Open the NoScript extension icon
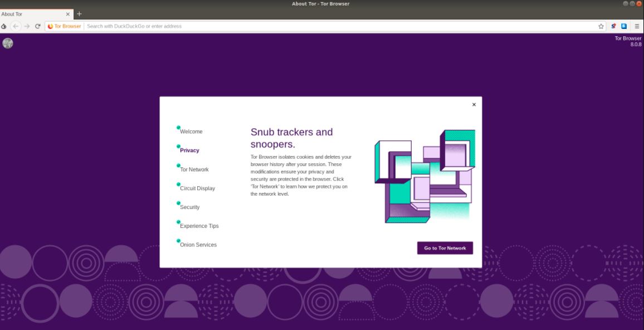This screenshot has width=644, height=330. 613,26
